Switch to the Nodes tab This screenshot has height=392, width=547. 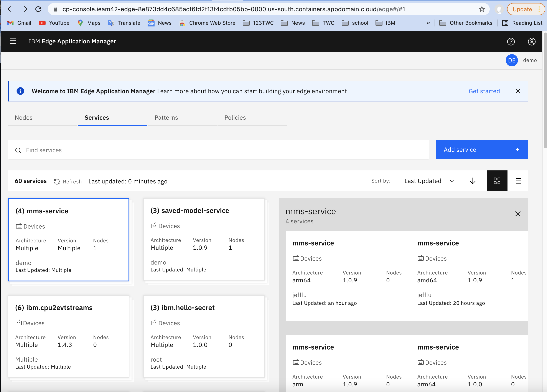[23, 118]
